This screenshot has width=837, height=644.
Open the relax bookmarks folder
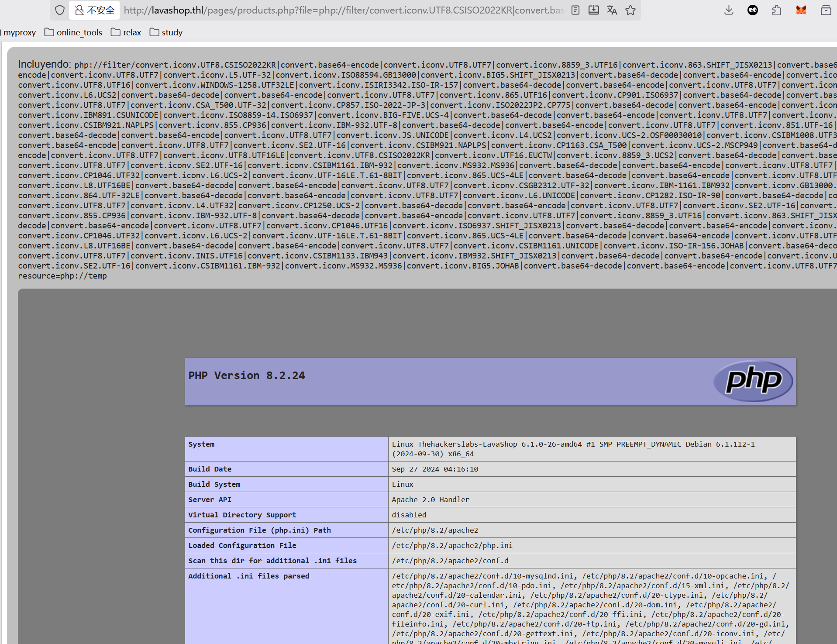tap(126, 32)
